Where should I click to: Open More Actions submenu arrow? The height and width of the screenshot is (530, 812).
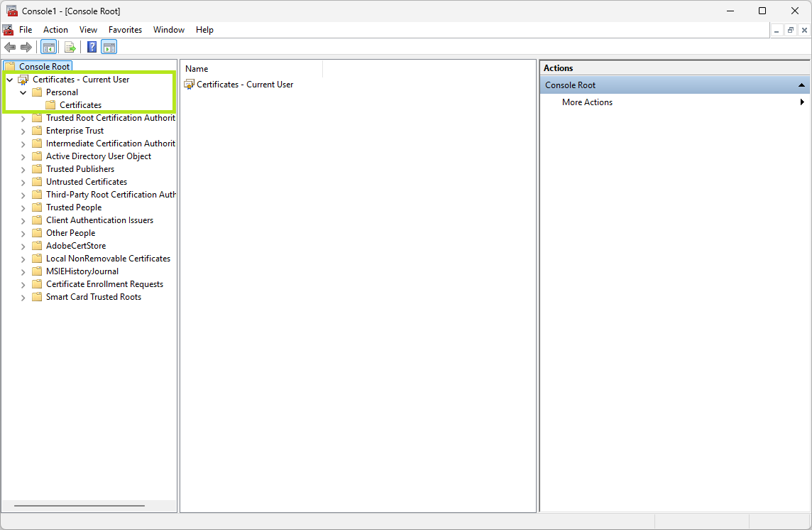(801, 102)
